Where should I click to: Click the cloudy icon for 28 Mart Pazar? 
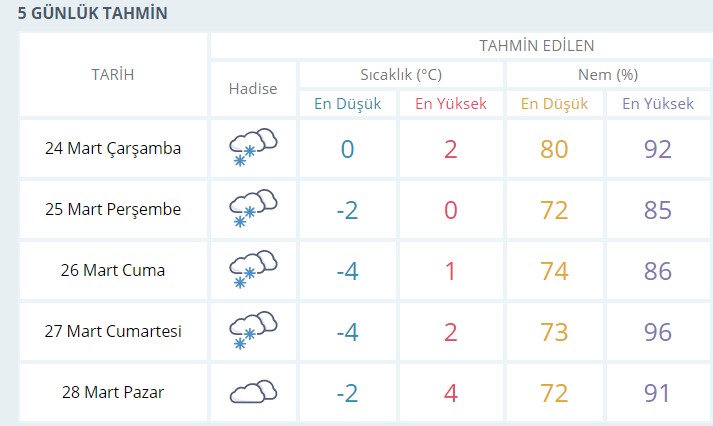(253, 391)
